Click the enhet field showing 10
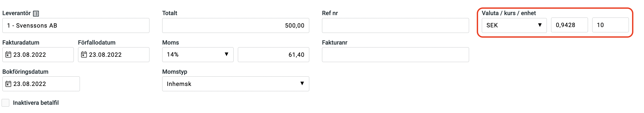This screenshot has height=113, width=644. 610,25
